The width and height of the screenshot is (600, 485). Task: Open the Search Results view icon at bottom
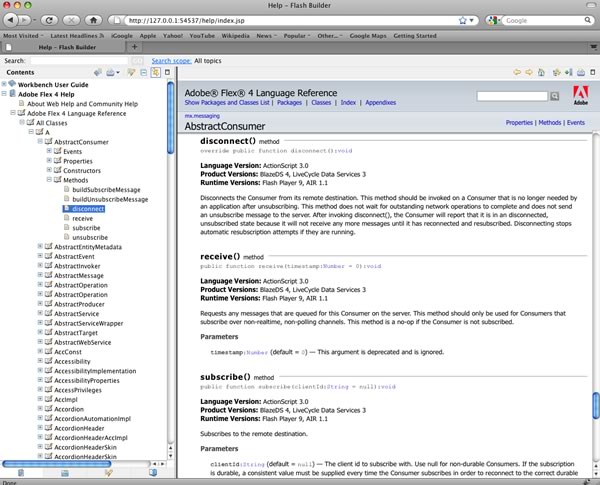point(109,473)
